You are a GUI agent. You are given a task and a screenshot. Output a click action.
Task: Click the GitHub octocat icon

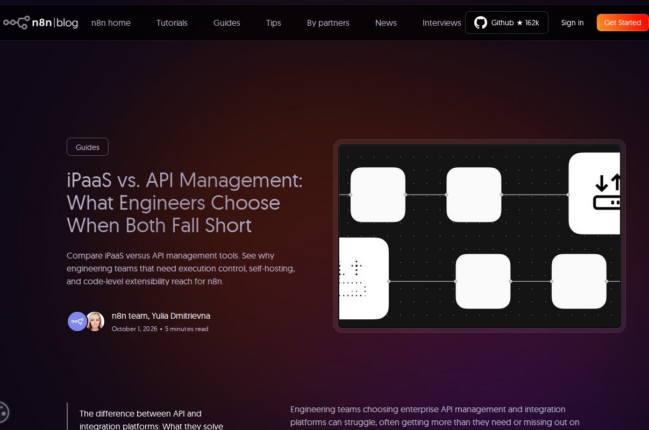(480, 23)
